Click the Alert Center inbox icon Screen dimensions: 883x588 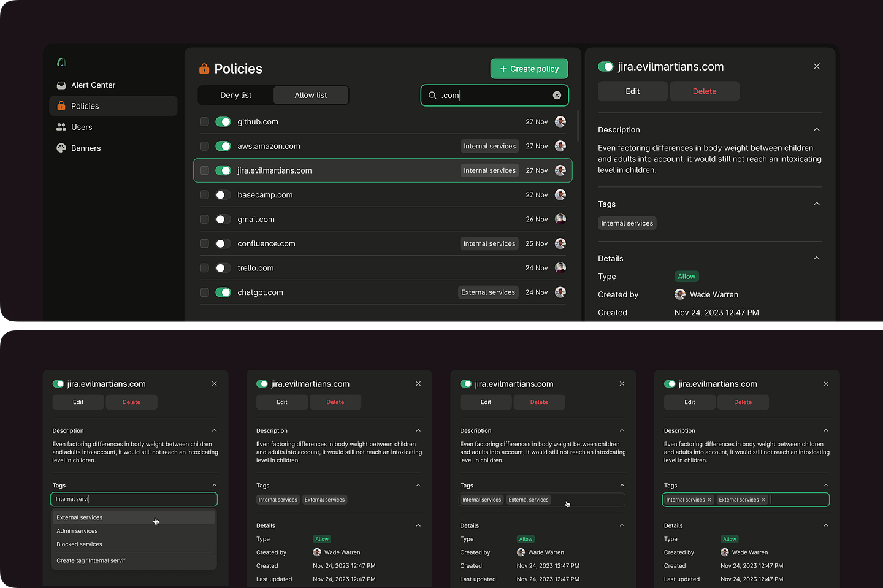tap(61, 85)
